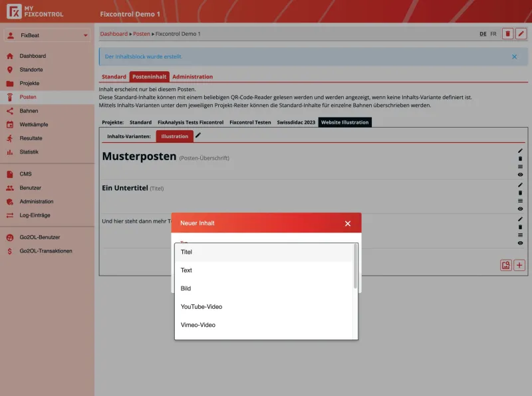Delete the Ein Untertitel block
The height and width of the screenshot is (396, 532).
click(x=520, y=193)
